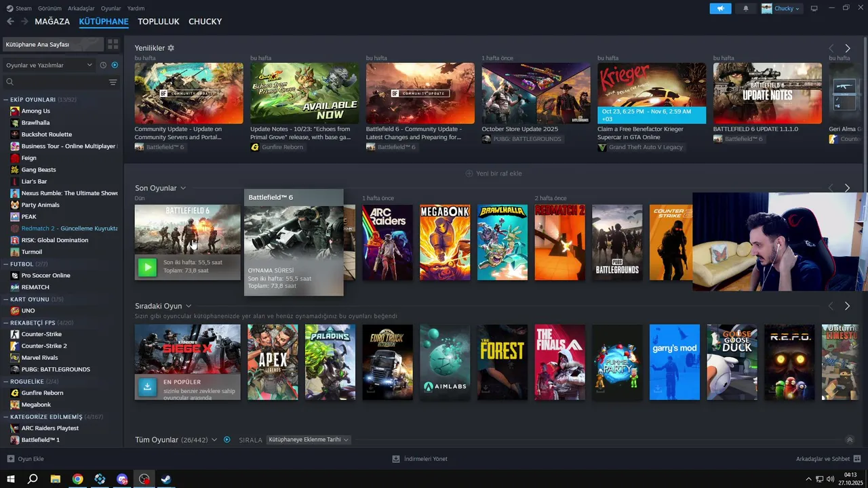The width and height of the screenshot is (868, 488).
Task: Open Oyun Ekle at bottom left
Action: coord(25,459)
